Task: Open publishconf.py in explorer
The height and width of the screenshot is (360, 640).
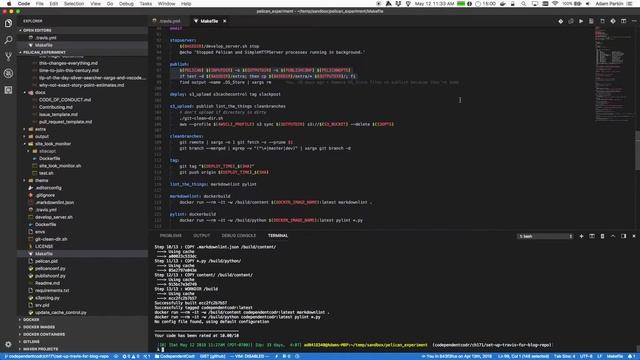Action: (50, 276)
